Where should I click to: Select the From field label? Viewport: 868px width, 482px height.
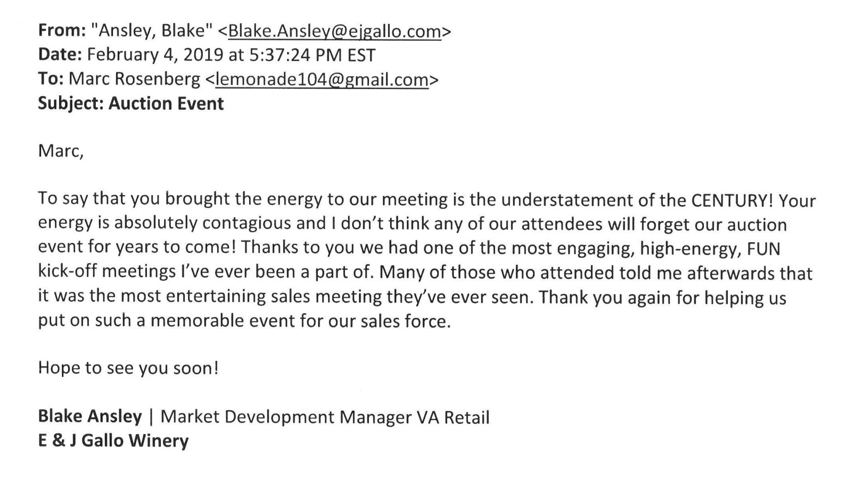(62, 31)
